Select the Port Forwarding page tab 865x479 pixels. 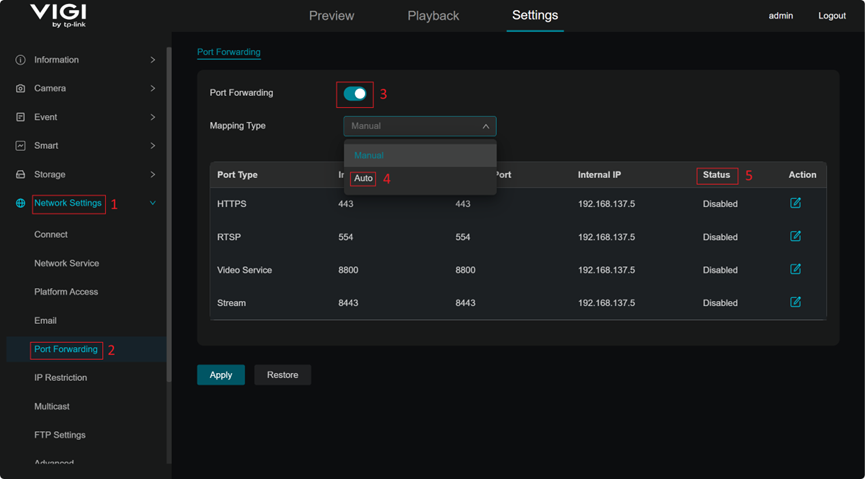[228, 52]
